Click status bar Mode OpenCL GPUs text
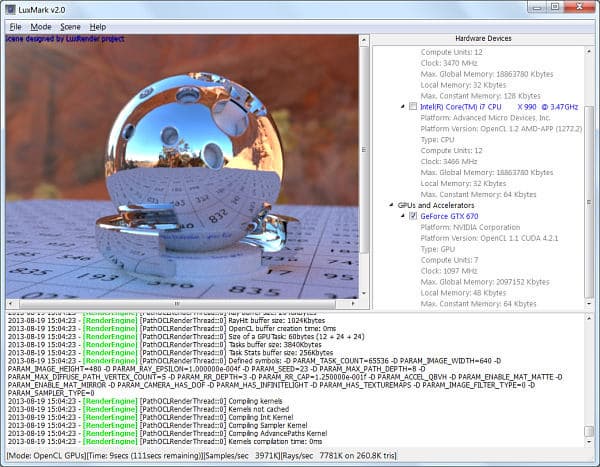The width and height of the screenshot is (600, 467). (46, 456)
